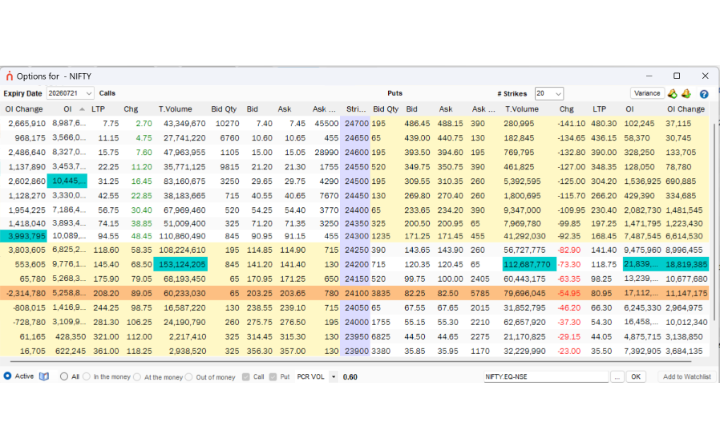Click the Calls T.Volume column header
The image size is (720, 448).
[175, 109]
